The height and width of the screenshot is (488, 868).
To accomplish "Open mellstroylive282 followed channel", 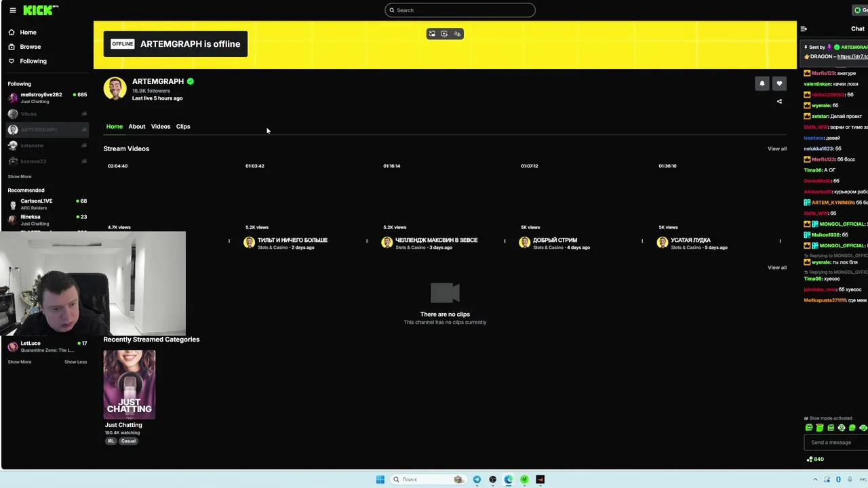I will (x=47, y=98).
